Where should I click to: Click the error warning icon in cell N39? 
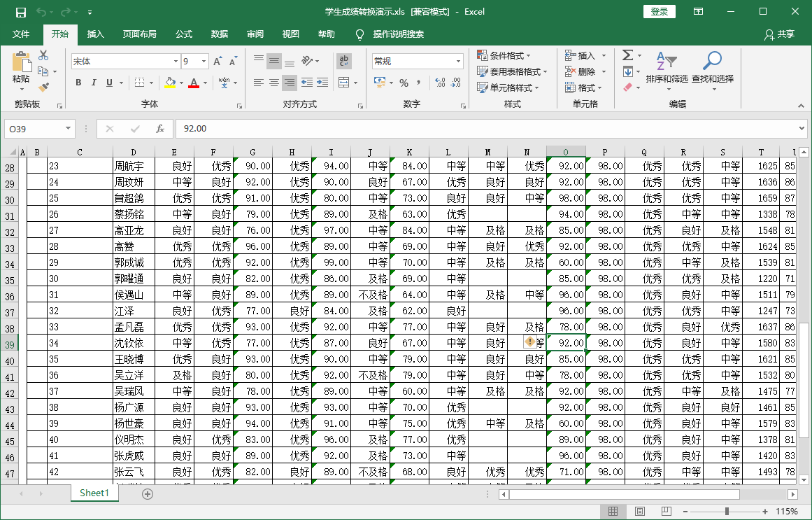529,342
